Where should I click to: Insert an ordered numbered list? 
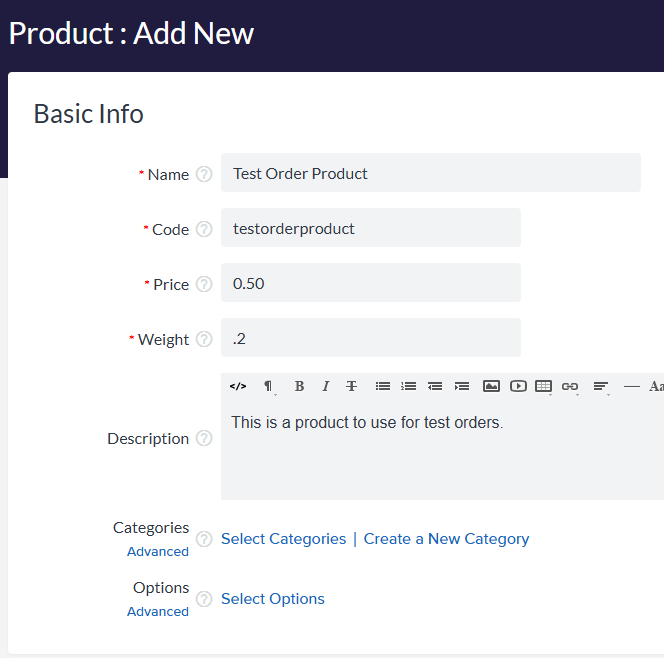point(409,386)
